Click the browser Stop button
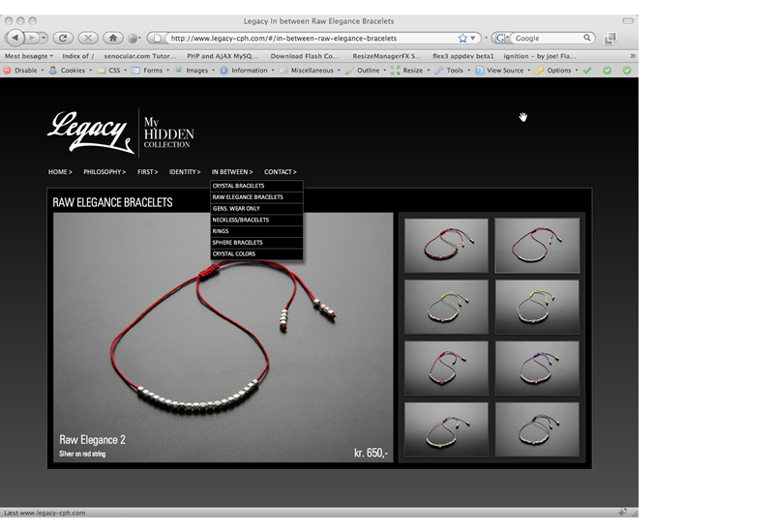 [x=88, y=38]
